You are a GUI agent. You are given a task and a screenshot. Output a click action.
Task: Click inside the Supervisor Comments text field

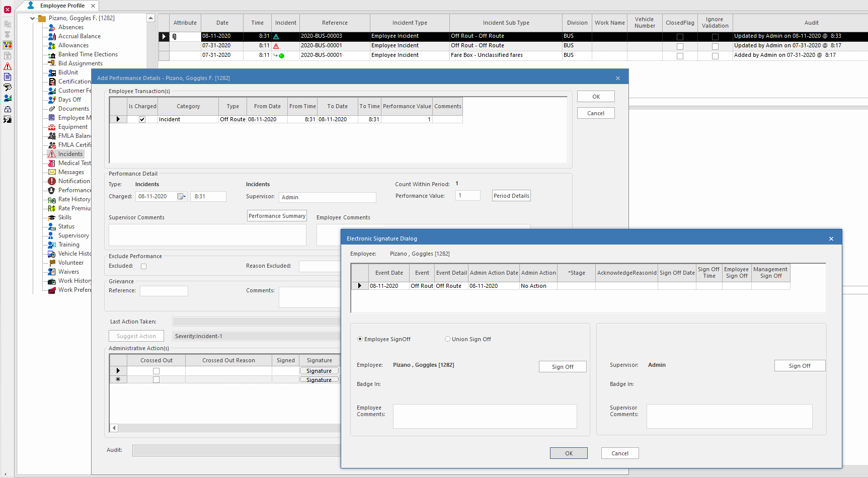click(207, 234)
